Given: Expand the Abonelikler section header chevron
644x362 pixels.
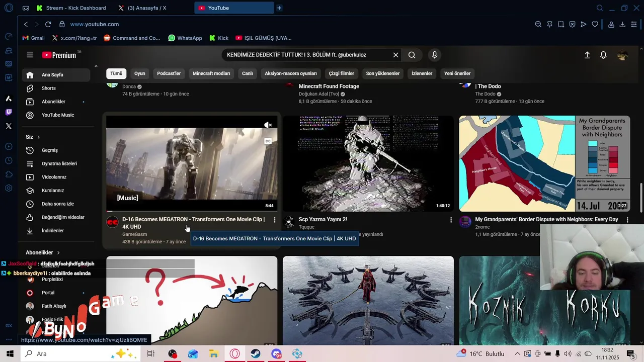Looking at the screenshot, I should [58, 252].
